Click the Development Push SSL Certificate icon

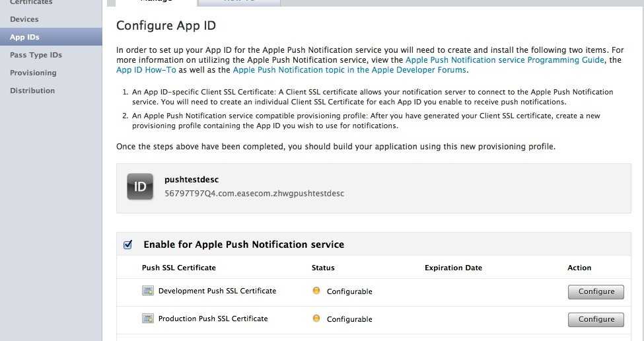click(x=148, y=291)
